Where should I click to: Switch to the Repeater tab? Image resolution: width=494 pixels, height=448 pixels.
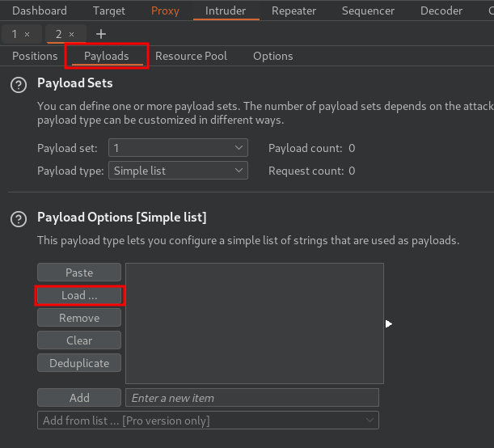point(294,11)
